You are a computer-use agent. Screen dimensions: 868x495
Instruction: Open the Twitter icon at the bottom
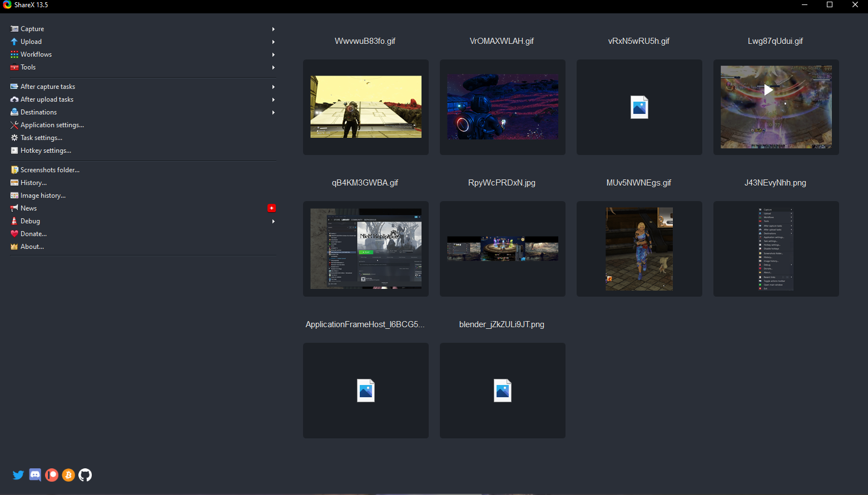18,475
